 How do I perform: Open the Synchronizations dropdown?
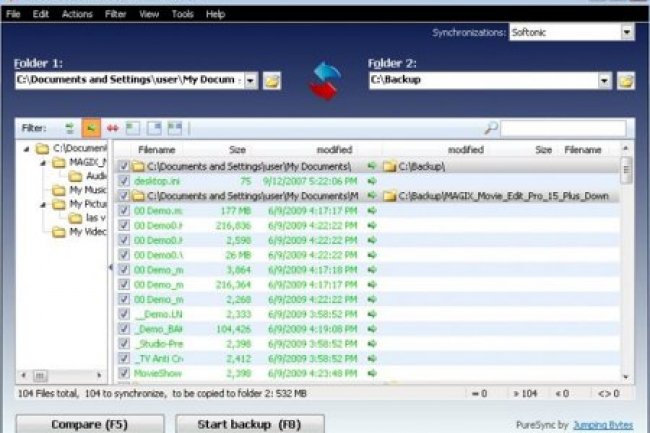[x=627, y=32]
